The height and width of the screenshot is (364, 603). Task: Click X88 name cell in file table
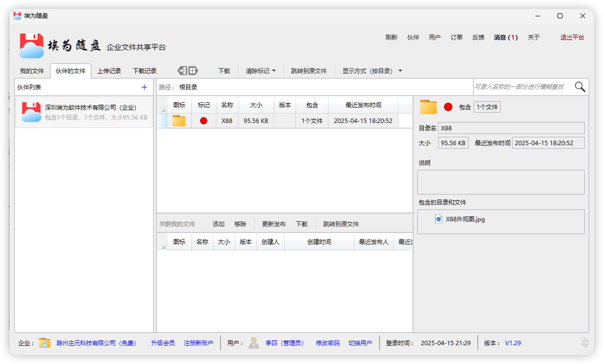point(227,121)
